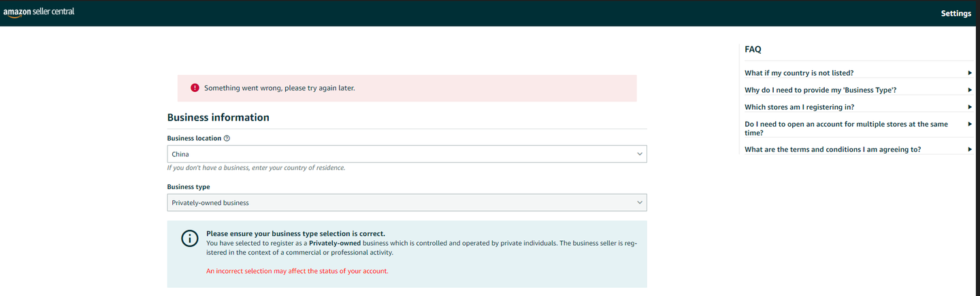Click the 'Something went wrong' error message banner
This screenshot has height=296, width=980.
click(x=407, y=88)
